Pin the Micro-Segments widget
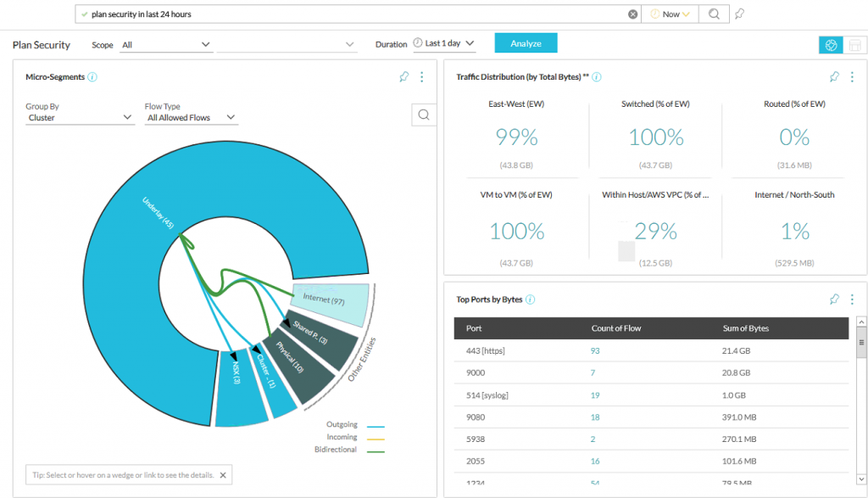Viewport: 868px width, 498px height. (404, 77)
